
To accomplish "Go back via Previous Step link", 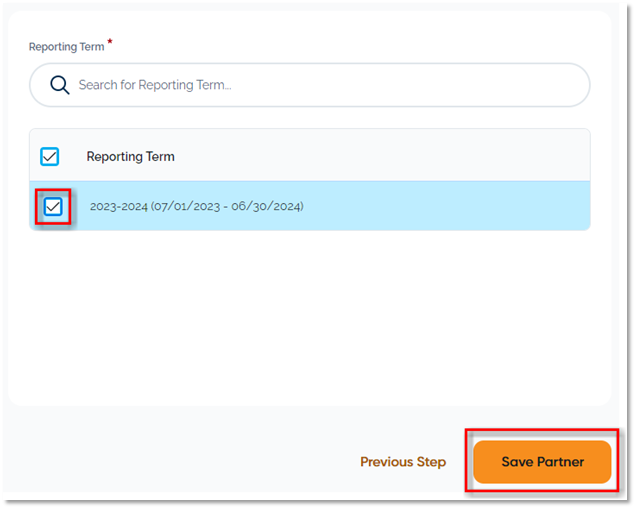I will click(403, 462).
